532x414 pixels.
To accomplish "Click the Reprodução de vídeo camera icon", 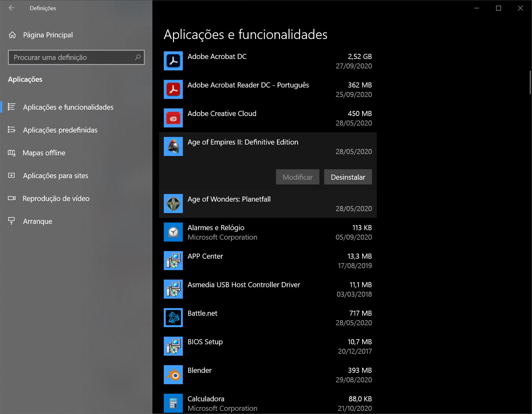I will click(12, 198).
